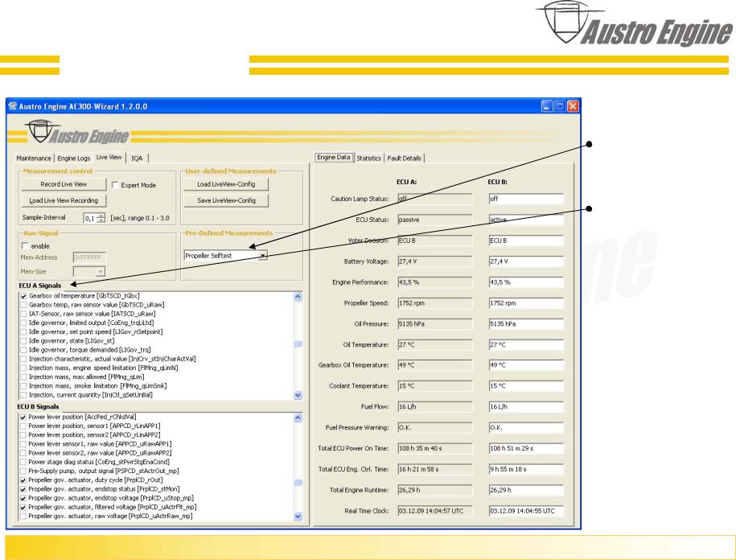Screen dimensions: 736x560
Task: Check Power stage diag status
Action: coord(23,463)
